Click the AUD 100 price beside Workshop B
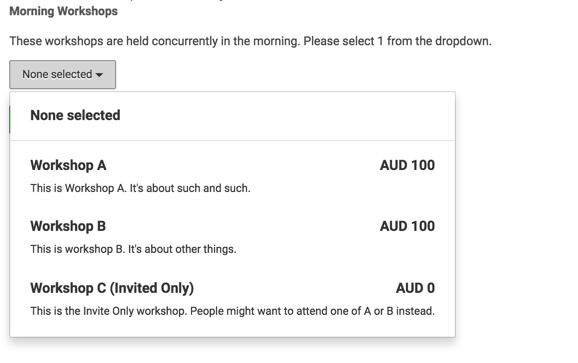578x363 pixels. point(407,226)
